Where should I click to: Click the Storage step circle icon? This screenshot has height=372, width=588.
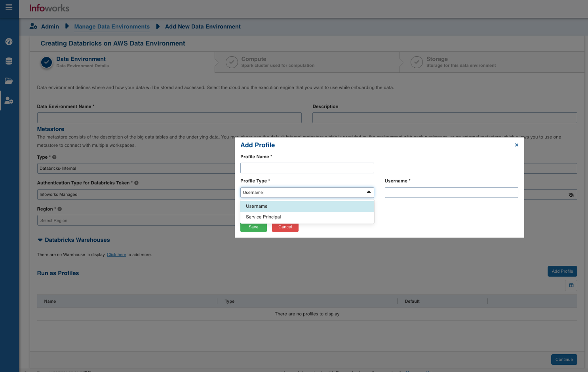tap(417, 62)
